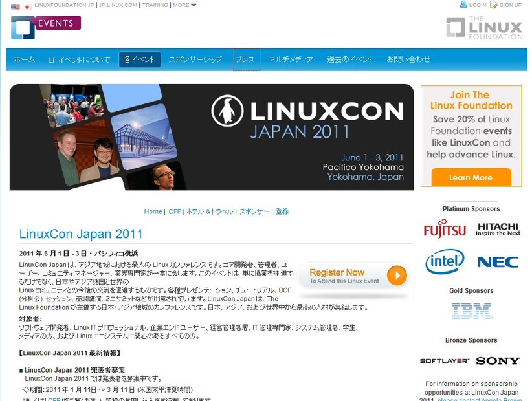Click the Fujitsu sponsor logo

click(445, 229)
